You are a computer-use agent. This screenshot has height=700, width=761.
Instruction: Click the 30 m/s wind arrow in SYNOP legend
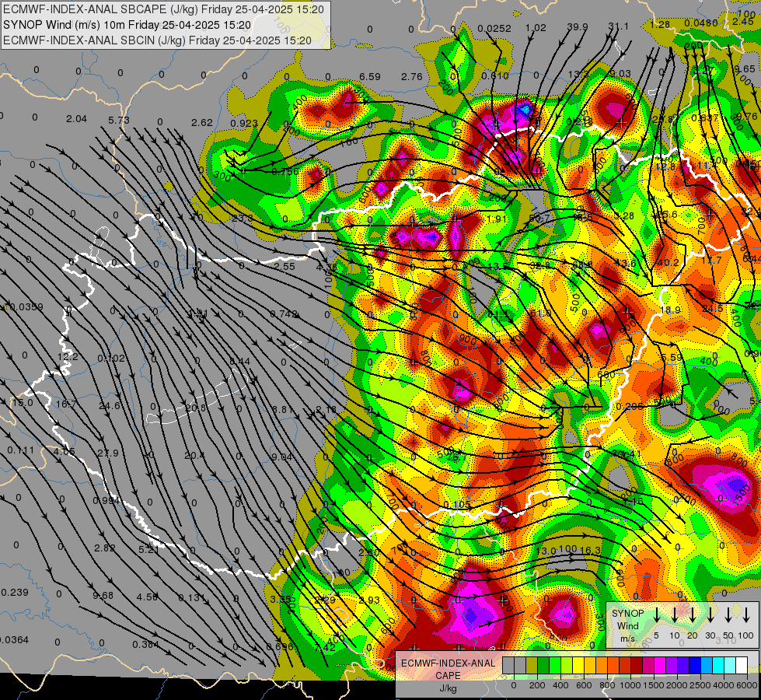pyautogui.click(x=710, y=615)
